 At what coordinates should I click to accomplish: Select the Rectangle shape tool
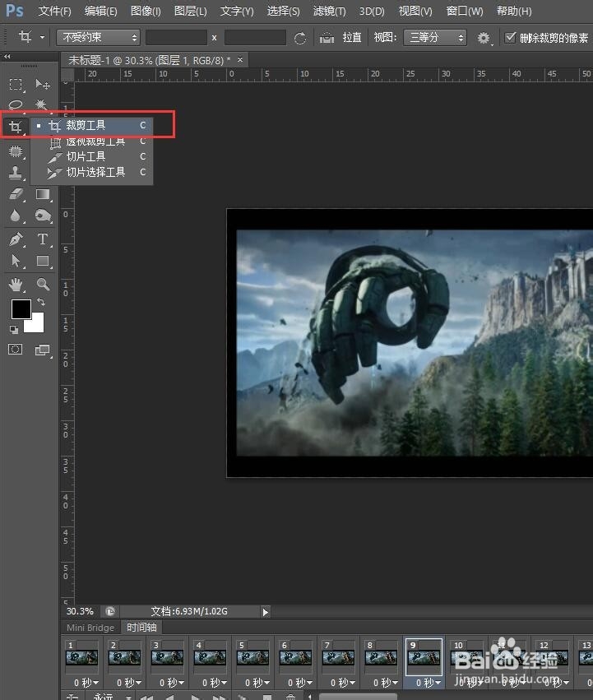pyautogui.click(x=43, y=261)
